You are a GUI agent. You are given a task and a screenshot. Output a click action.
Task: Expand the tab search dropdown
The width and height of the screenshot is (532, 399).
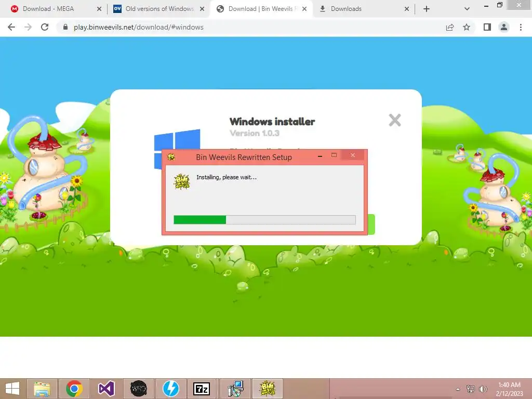click(467, 9)
